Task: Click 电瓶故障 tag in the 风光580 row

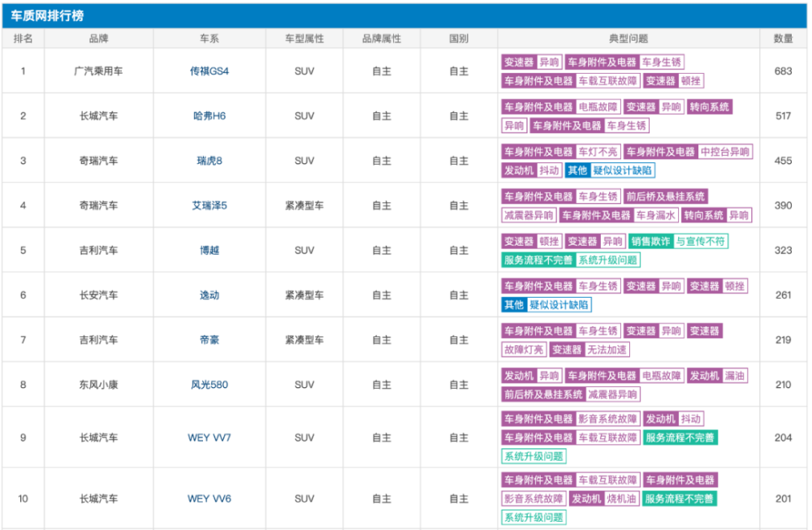Action: point(661,376)
